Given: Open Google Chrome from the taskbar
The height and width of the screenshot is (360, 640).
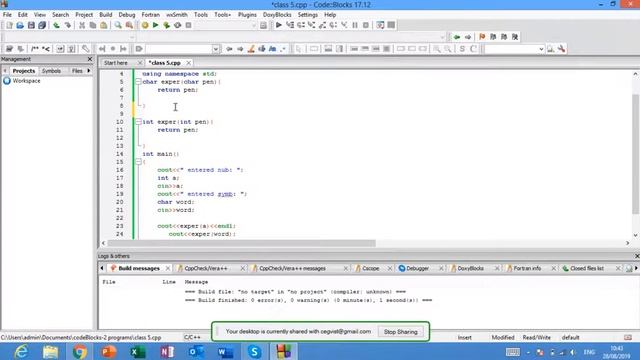Looking at the screenshot, I should (80, 351).
